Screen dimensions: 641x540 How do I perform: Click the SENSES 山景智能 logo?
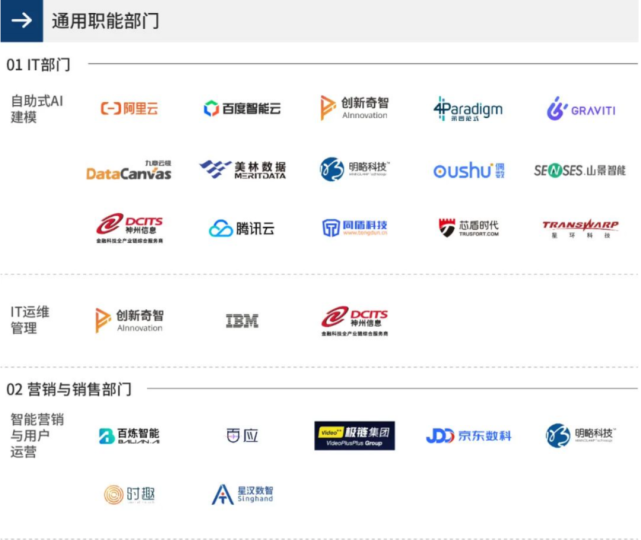point(580,170)
